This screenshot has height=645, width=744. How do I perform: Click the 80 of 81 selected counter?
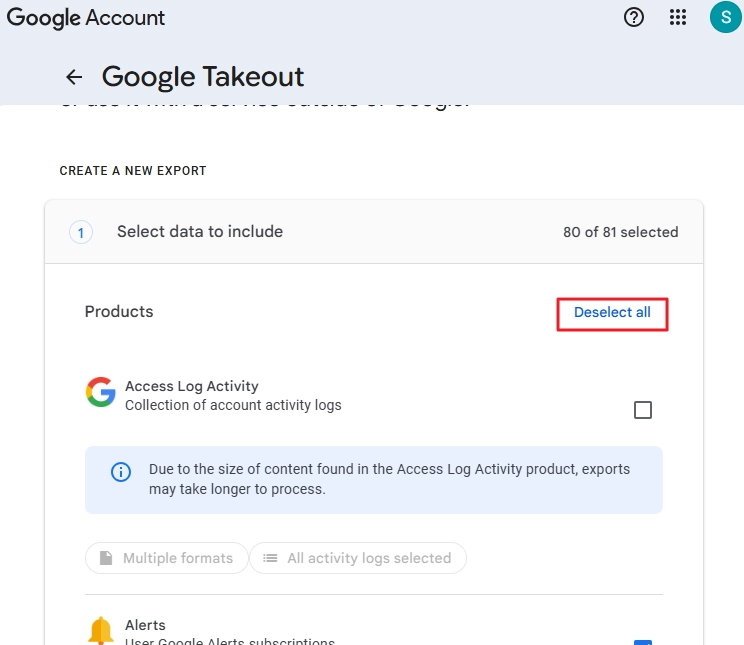[621, 232]
